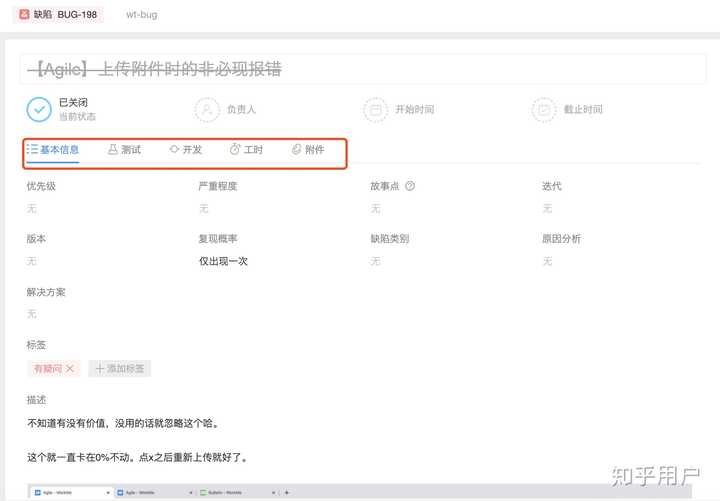Select a 原因分析 value
The height and width of the screenshot is (501, 720).
(x=547, y=261)
